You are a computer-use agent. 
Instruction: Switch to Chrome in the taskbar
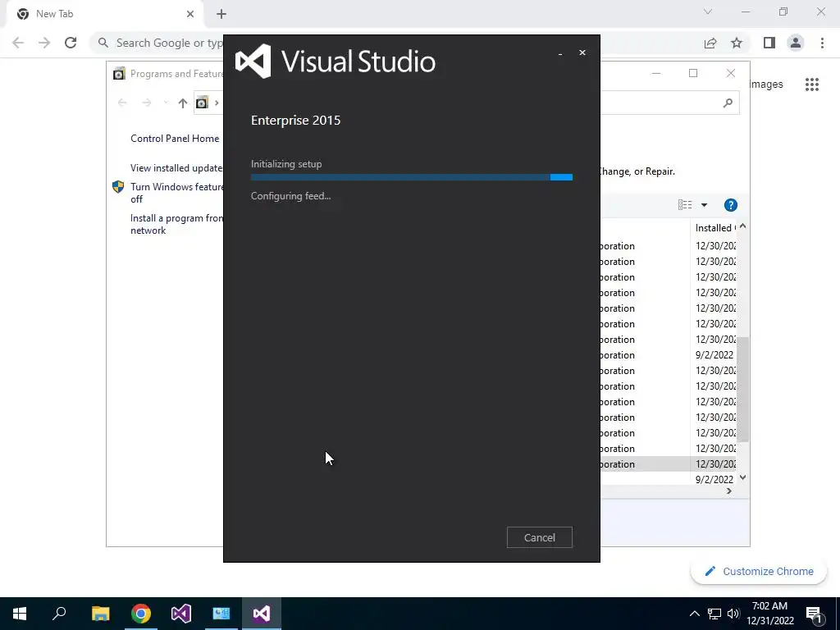[x=141, y=614]
